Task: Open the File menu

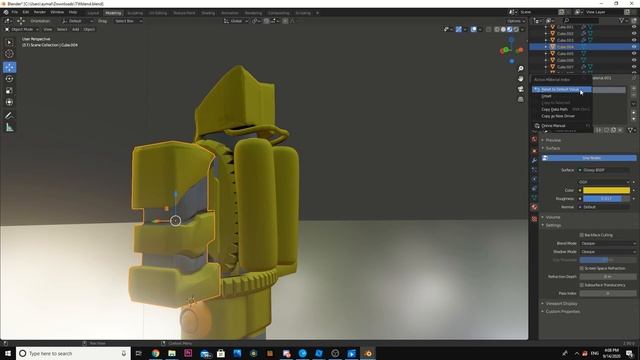Action: point(15,12)
